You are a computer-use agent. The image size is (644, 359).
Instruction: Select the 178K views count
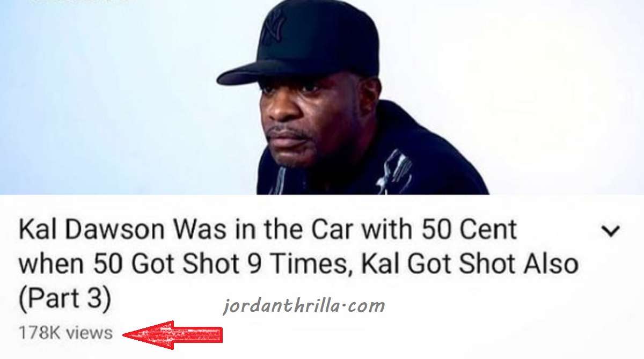pyautogui.click(x=65, y=333)
